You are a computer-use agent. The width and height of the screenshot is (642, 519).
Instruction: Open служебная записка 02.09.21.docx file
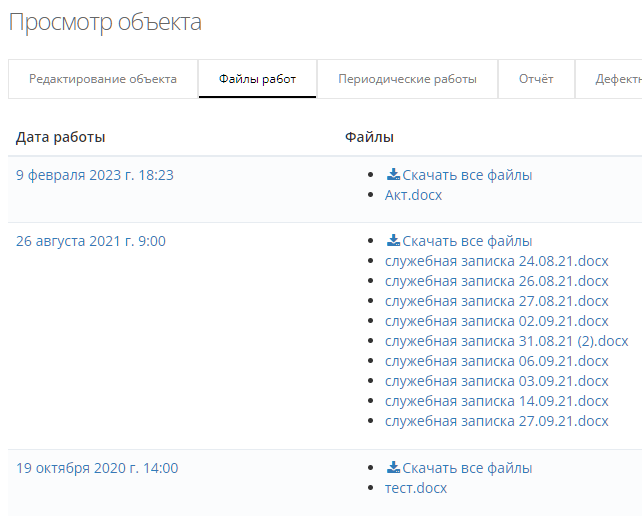tap(496, 321)
